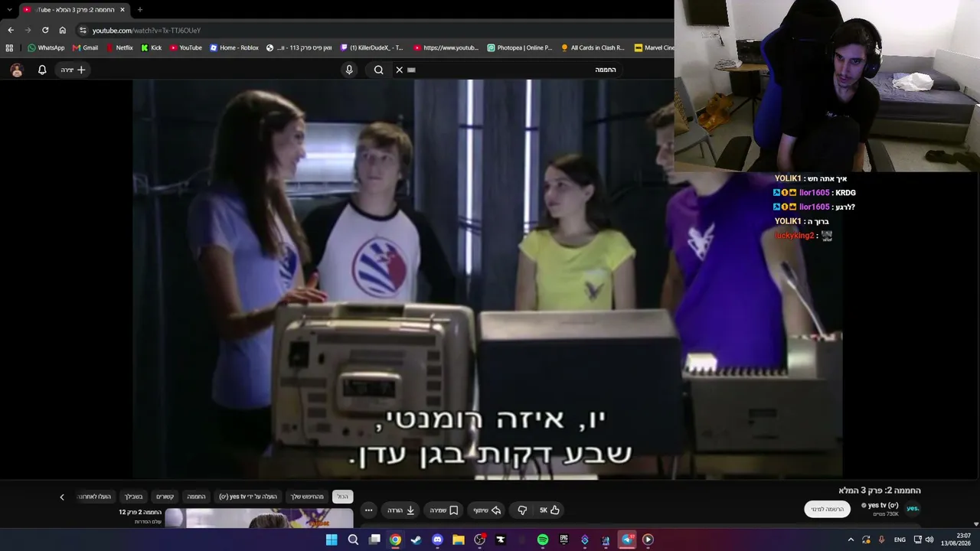
Task: Open the 'Marvel Cine' bookmark
Action: coord(655,47)
